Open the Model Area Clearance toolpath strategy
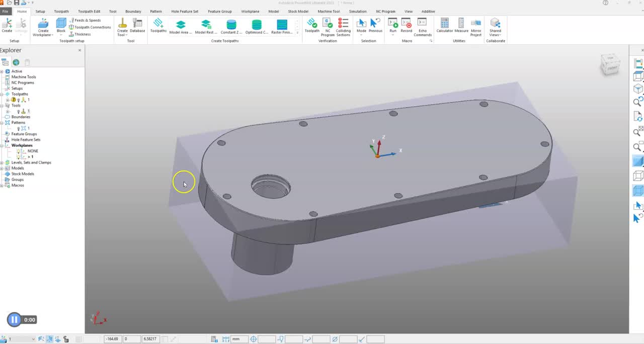 180,25
